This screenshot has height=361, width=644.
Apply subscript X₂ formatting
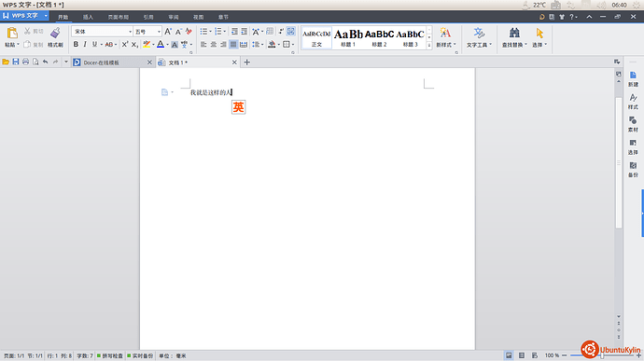tap(134, 45)
